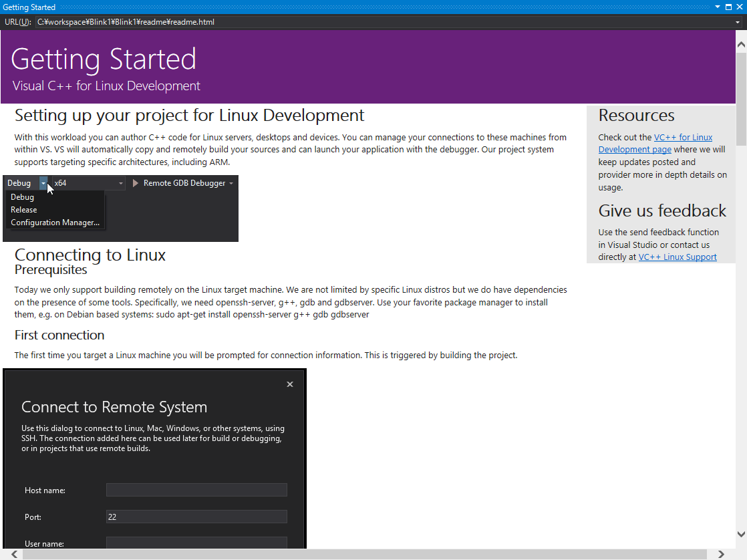747x560 pixels.
Task: Click the 'First connection' heading
Action: [x=59, y=335]
